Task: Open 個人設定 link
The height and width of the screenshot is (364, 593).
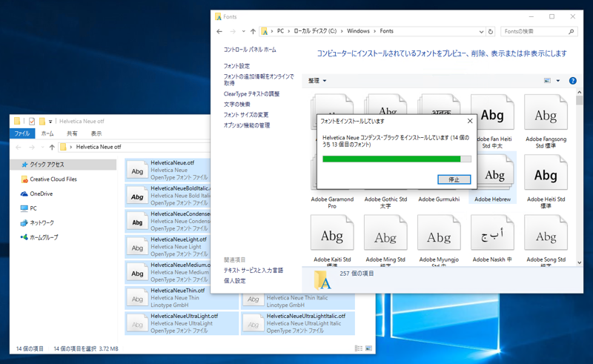Action: pos(234,281)
